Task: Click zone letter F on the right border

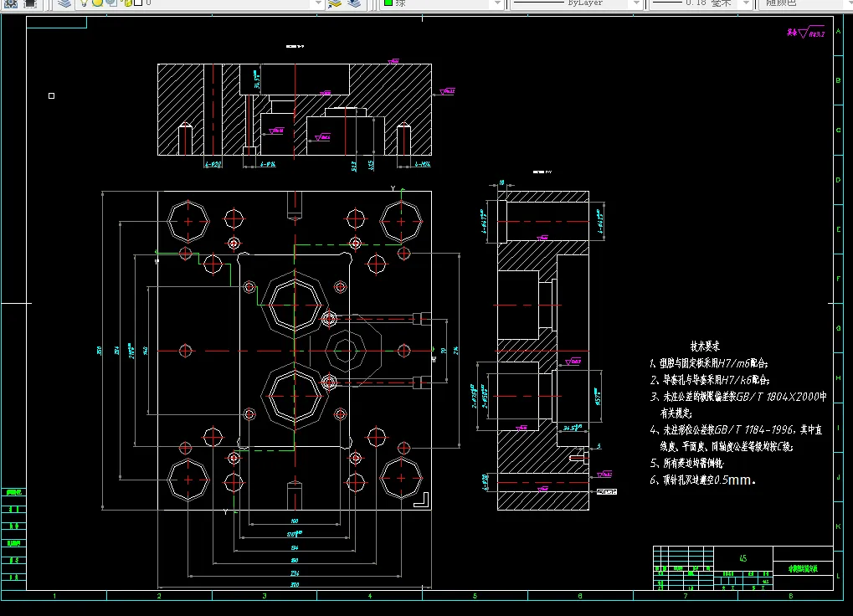Action: 838,279
